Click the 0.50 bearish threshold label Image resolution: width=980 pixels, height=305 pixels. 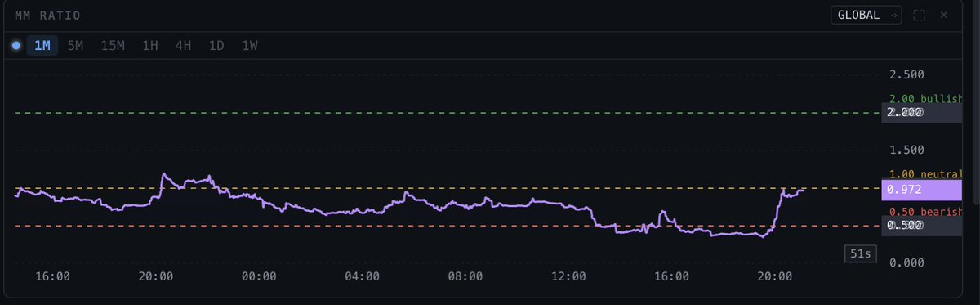click(925, 212)
